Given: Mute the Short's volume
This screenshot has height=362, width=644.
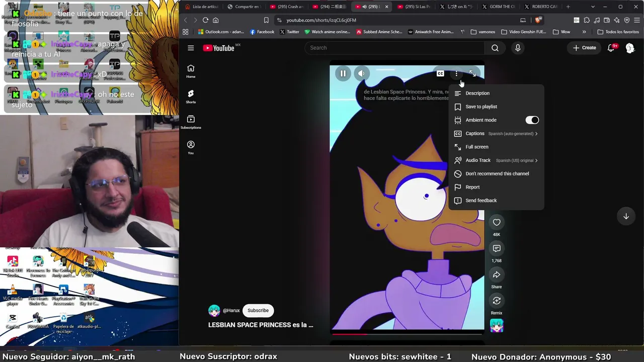Looking at the screenshot, I should (x=361, y=73).
